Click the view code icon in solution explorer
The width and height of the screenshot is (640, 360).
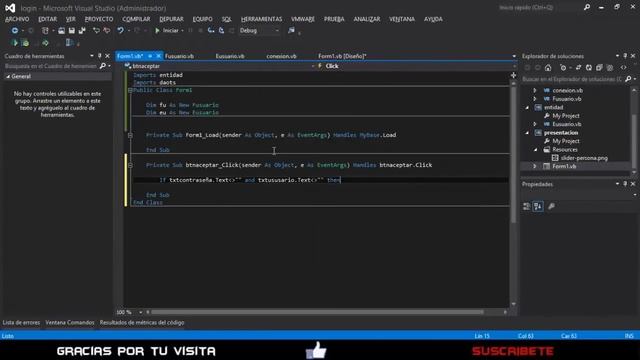point(623,68)
